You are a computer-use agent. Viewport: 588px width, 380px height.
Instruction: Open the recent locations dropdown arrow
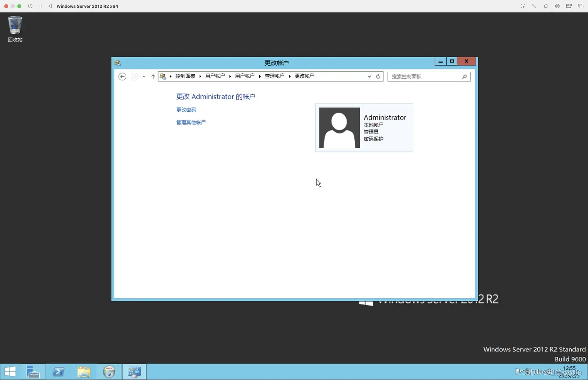click(144, 77)
